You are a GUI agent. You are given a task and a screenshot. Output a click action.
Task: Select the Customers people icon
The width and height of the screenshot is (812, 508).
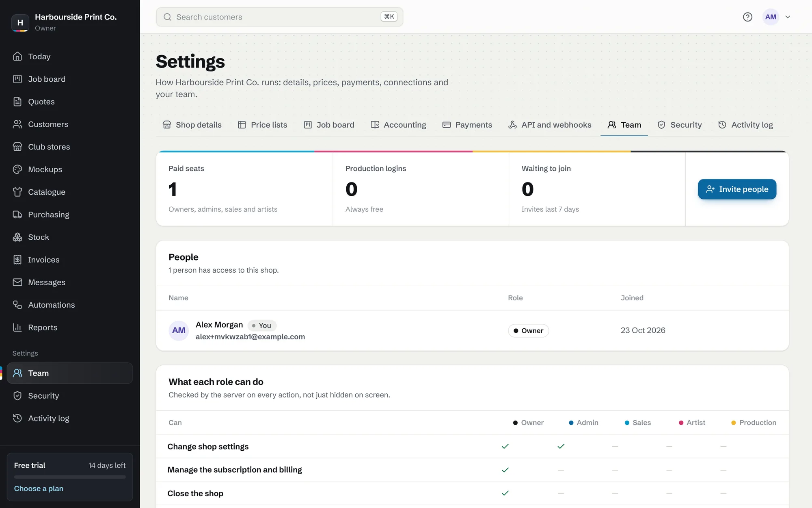point(17,124)
